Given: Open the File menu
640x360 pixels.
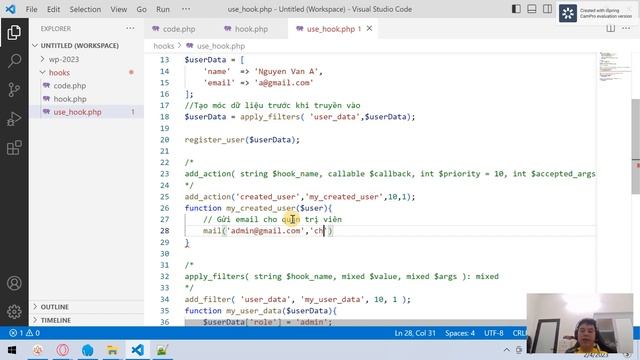Looking at the screenshot, I should [31, 9].
